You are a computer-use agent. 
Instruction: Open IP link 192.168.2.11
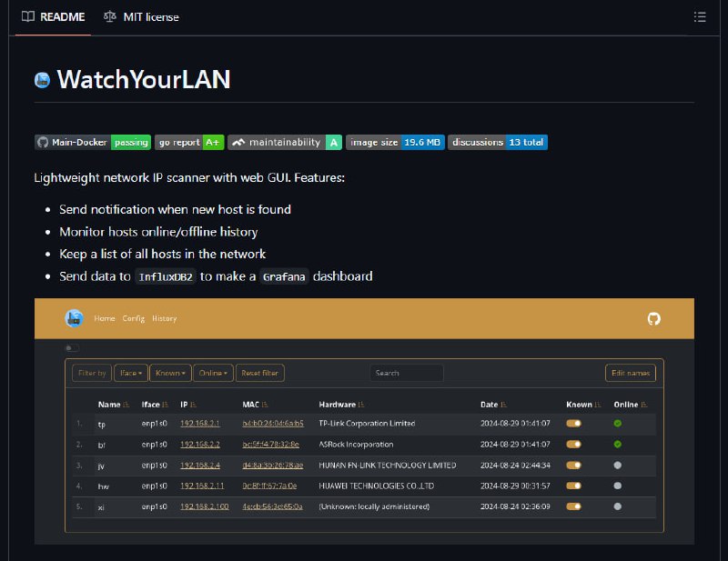click(202, 486)
